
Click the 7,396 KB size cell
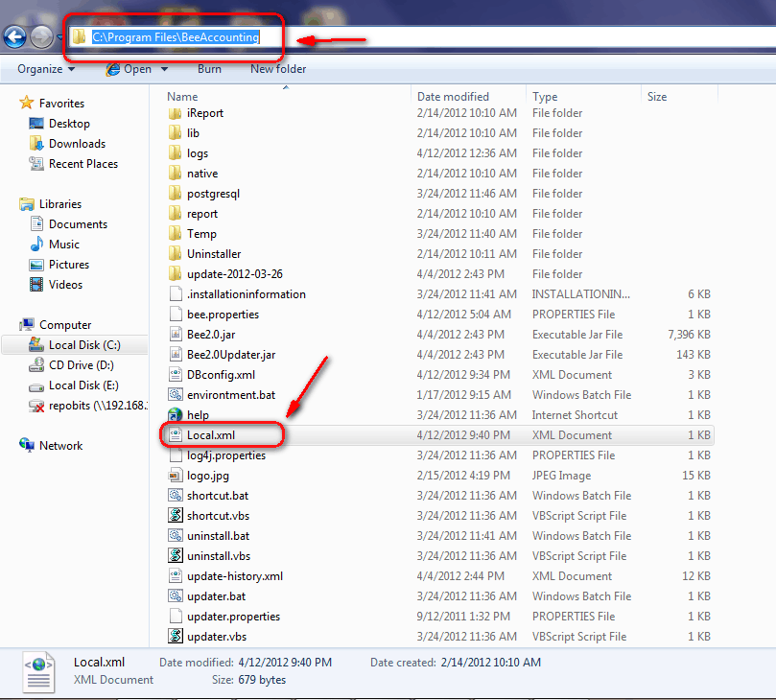(x=689, y=335)
